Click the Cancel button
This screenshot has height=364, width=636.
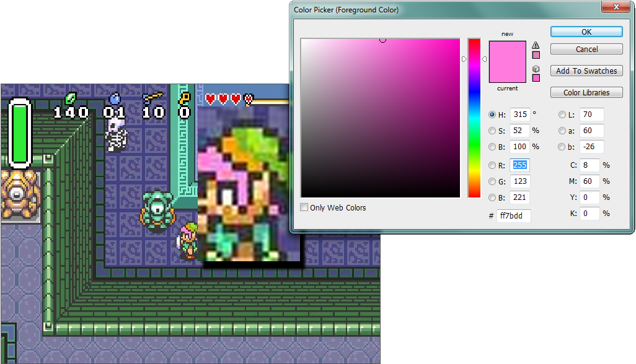pos(586,49)
